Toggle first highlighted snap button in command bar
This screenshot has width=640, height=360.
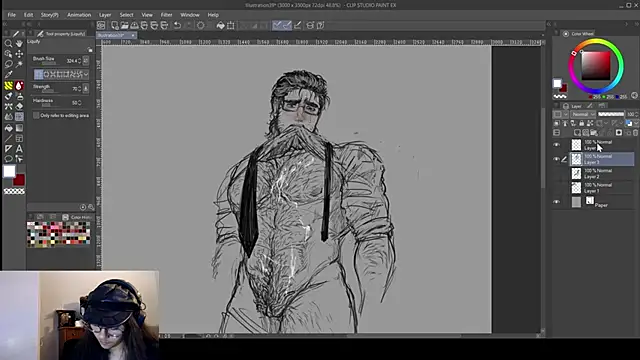(277, 25)
